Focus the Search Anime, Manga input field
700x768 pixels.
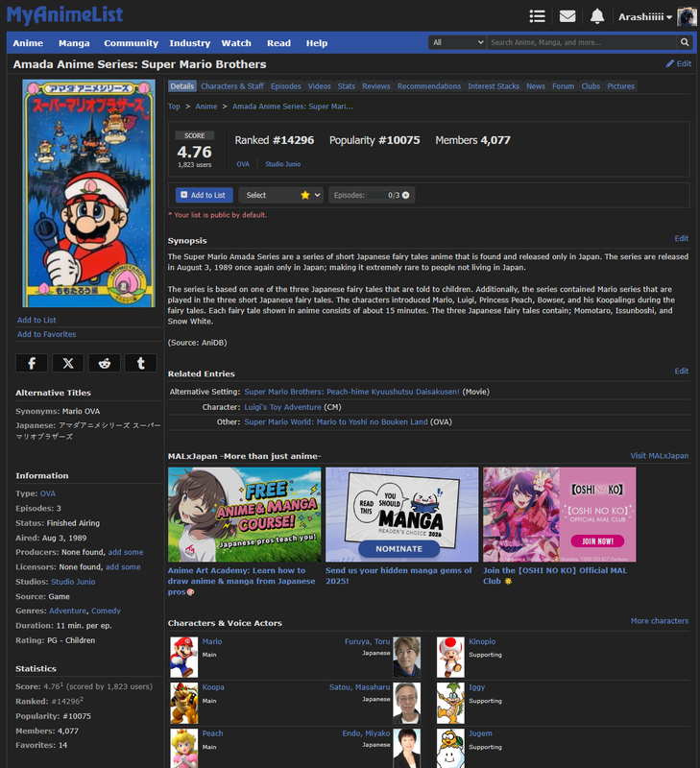click(583, 42)
